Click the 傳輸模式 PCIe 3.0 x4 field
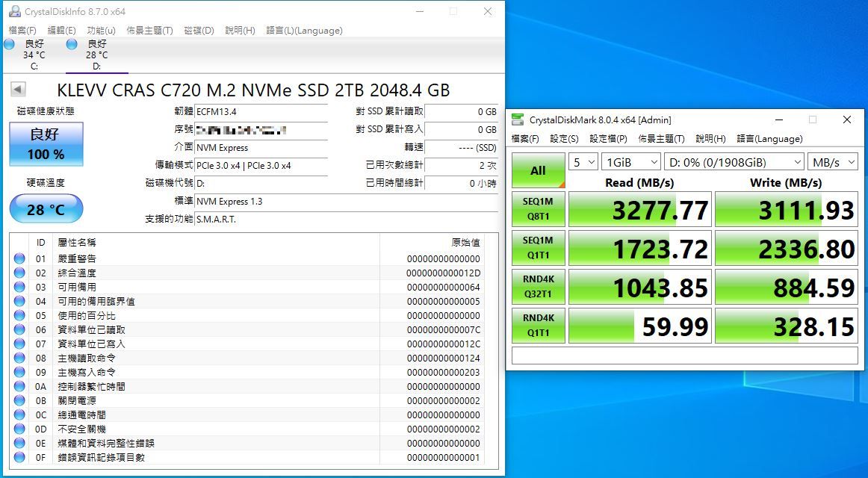This screenshot has height=478, width=868. tap(261, 165)
